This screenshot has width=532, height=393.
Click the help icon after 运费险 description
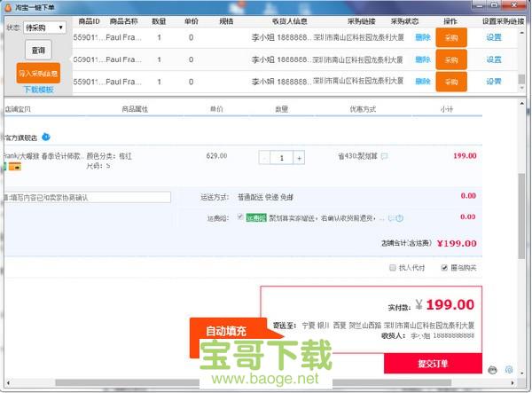pyautogui.click(x=400, y=218)
